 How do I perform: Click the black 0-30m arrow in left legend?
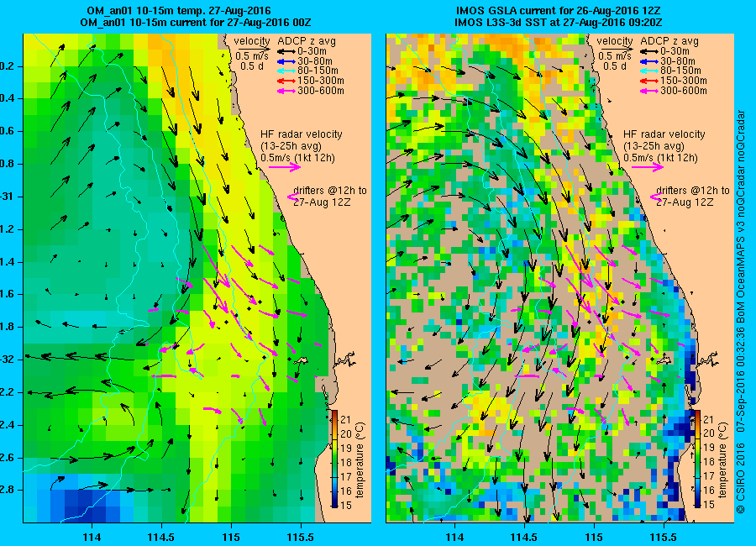tap(286, 51)
